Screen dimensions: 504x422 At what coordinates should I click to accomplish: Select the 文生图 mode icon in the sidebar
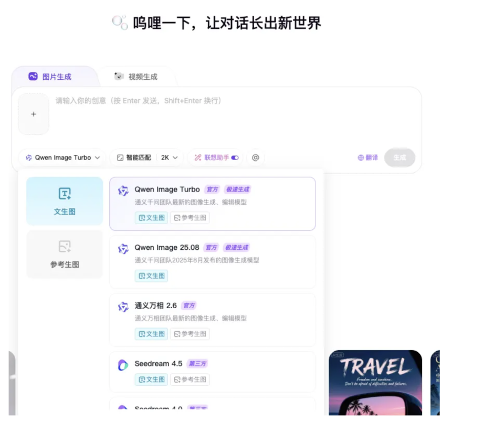click(x=64, y=193)
